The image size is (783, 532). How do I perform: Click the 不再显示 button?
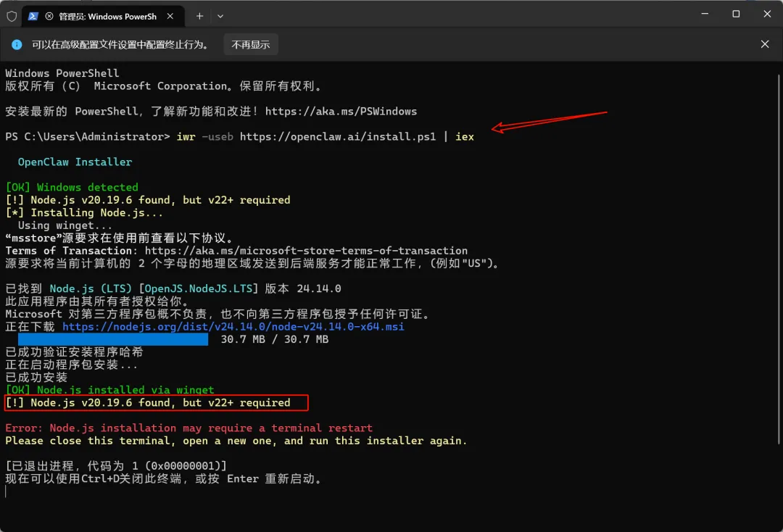pyautogui.click(x=251, y=45)
